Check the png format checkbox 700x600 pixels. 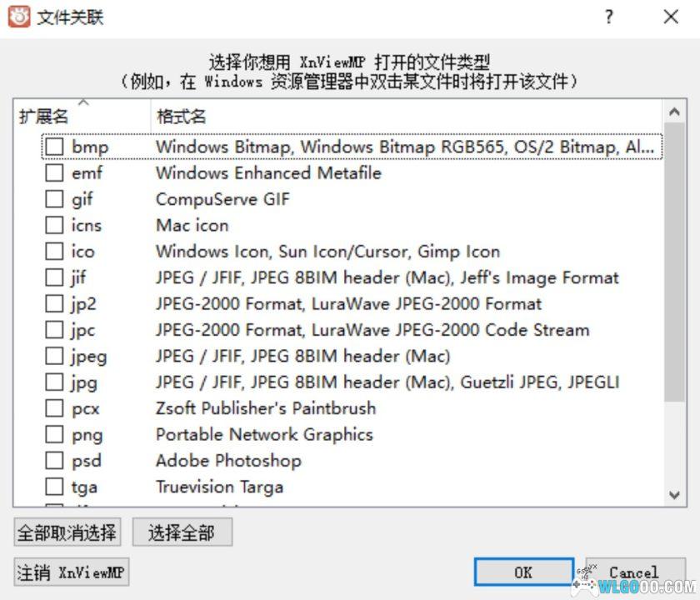click(x=55, y=434)
